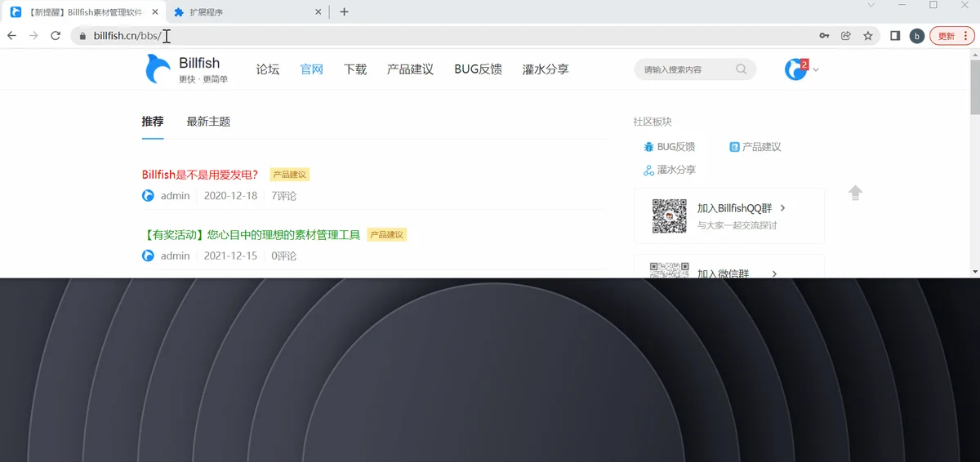980x462 pixels.
Task: Open the BUG反馈 nav item in header
Action: click(x=478, y=69)
